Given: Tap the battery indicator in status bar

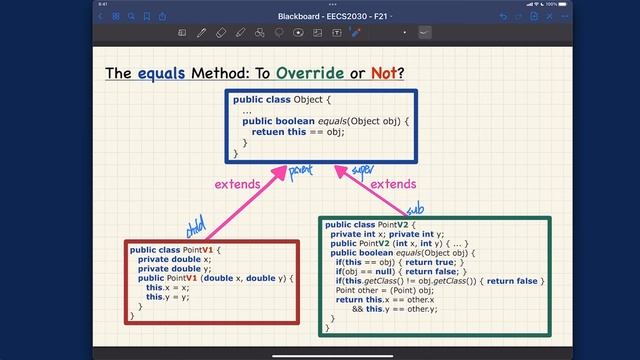Looking at the screenshot, I should coord(562,4).
